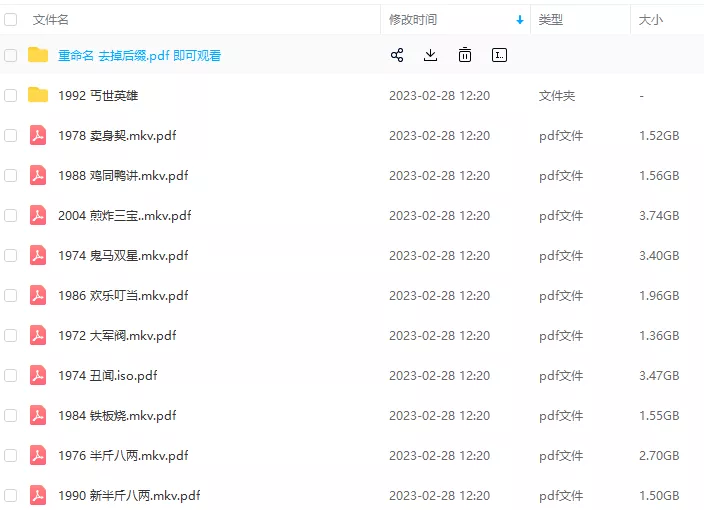Select the checkbox for 1972 大军阀.mkv.pdf

pyautogui.click(x=11, y=335)
